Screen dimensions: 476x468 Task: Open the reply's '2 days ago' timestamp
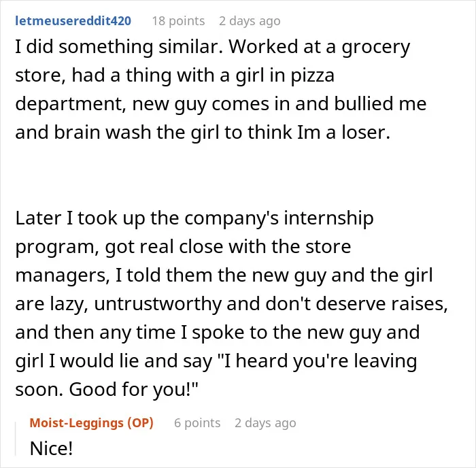point(265,423)
